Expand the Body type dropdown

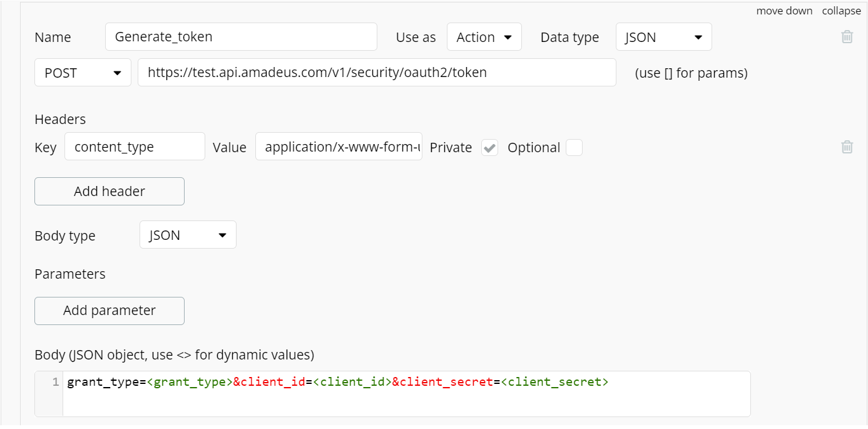pos(188,235)
